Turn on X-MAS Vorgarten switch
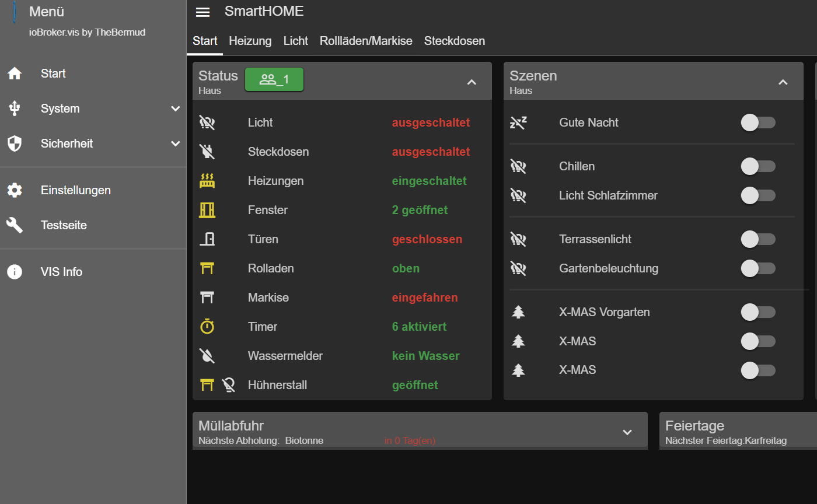The width and height of the screenshot is (817, 504). tap(757, 312)
